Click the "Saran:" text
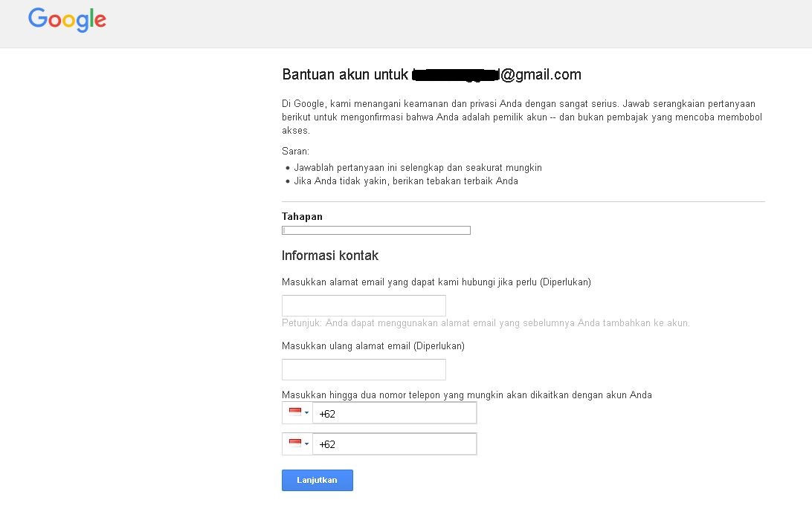The height and width of the screenshot is (529, 812). tap(295, 151)
